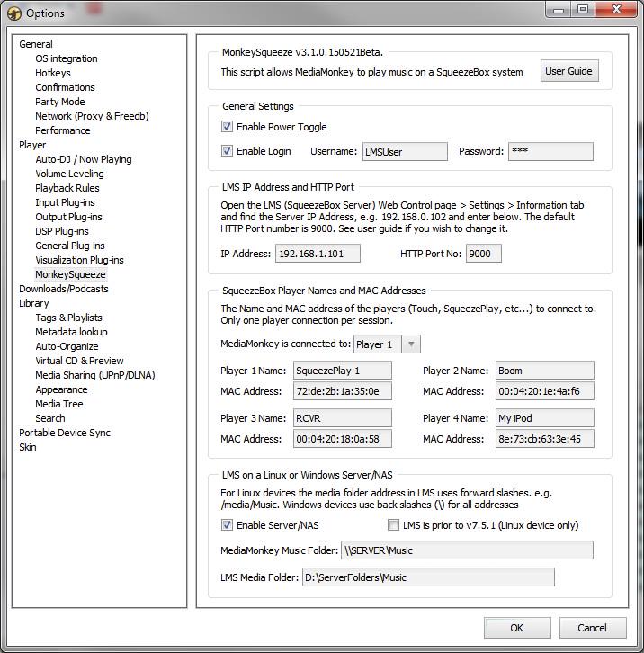Open the User Guide
Viewport: 644px width, 653px height.
tap(569, 71)
